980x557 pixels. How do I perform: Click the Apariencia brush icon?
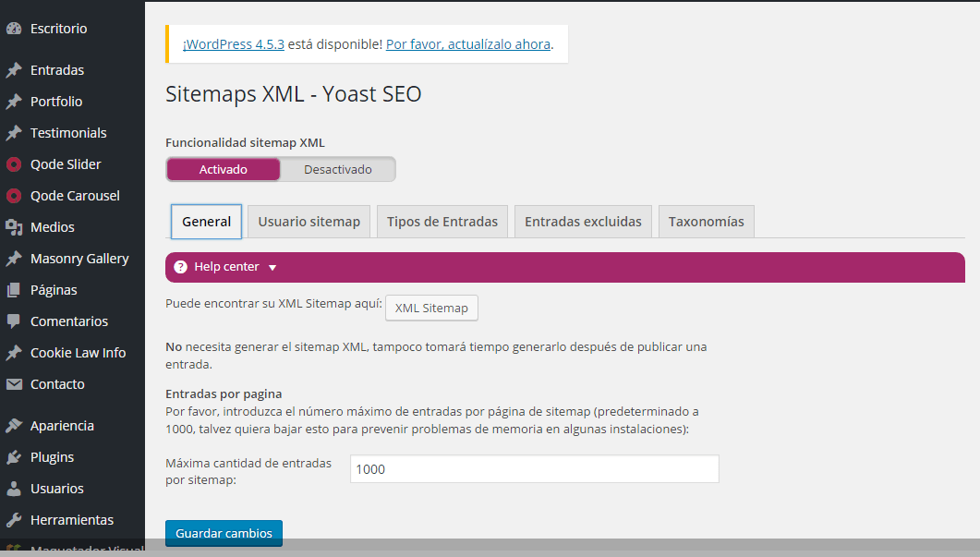pyautogui.click(x=14, y=426)
